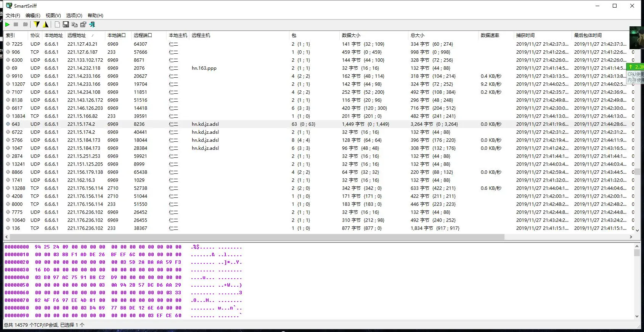
Task: Open the 选项(O) menu
Action: [x=74, y=15]
